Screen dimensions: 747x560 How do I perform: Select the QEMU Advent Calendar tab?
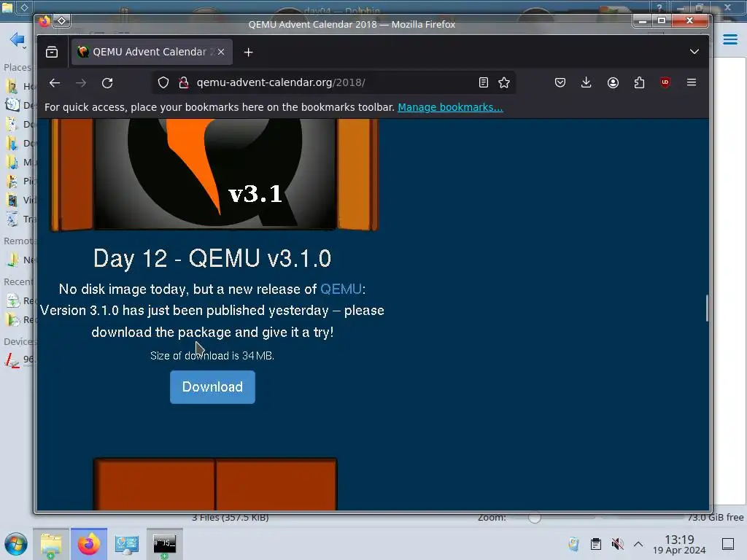point(152,52)
